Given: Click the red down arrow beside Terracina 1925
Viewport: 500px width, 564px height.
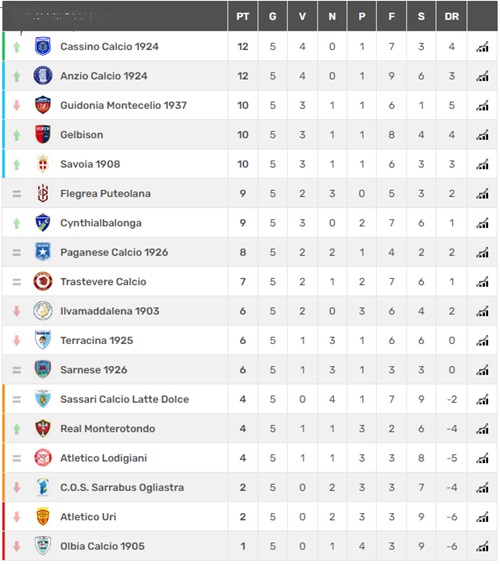Looking at the screenshot, I should (x=17, y=340).
